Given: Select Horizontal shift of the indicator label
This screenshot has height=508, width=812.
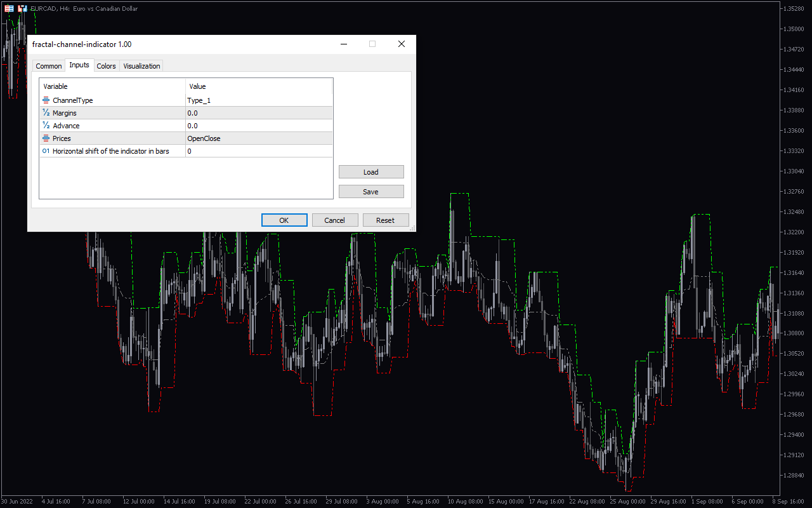Looking at the screenshot, I should tap(111, 151).
